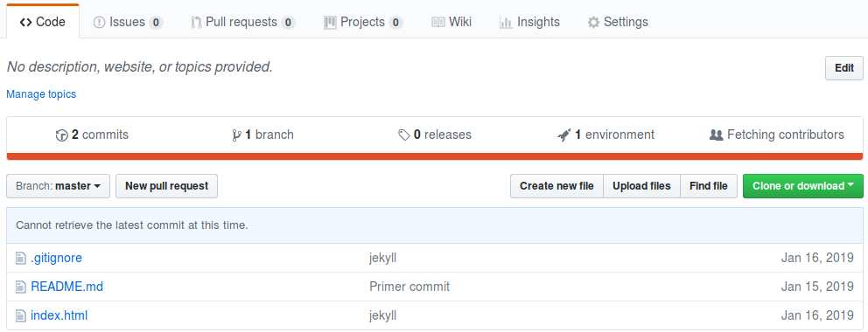
Task: Open repository Settings tab
Action: [x=618, y=22]
